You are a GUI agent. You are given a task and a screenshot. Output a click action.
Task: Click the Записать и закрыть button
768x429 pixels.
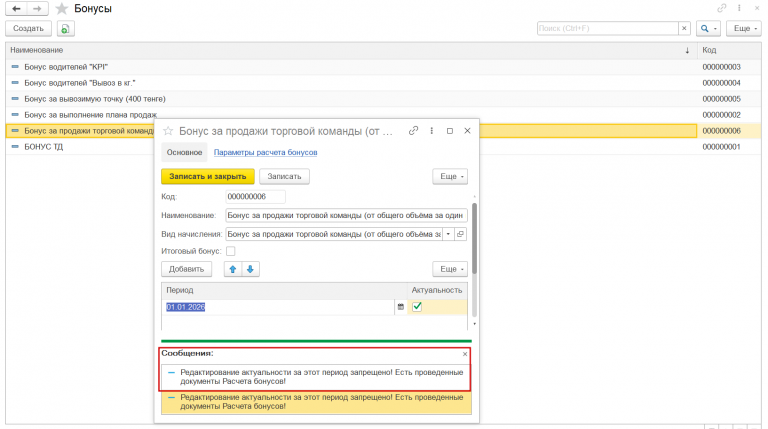[208, 176]
